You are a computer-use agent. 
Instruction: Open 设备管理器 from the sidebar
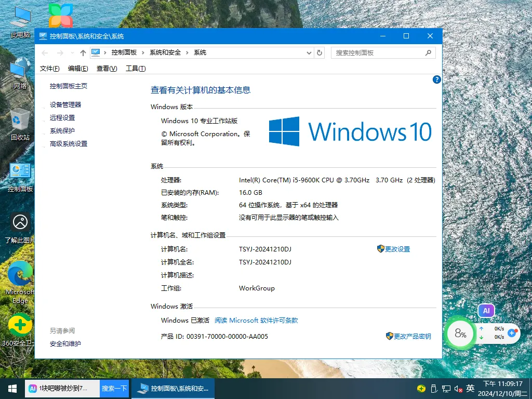(64, 104)
